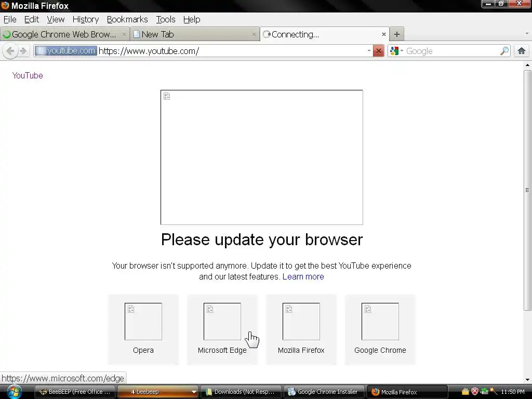Image resolution: width=532 pixels, height=399 pixels.
Task: Open the Help menu
Action: 192,19
